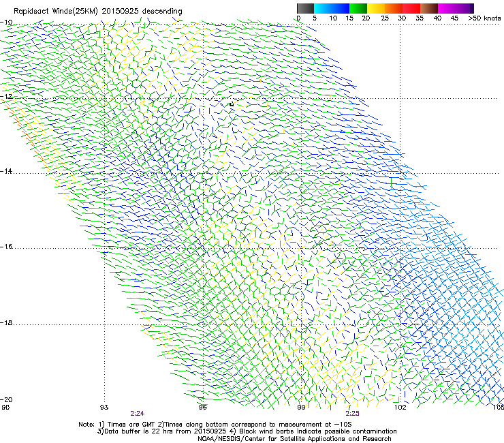The image size is (504, 443).
Task: Click the purple '2:24' time label
Action: coord(138,414)
